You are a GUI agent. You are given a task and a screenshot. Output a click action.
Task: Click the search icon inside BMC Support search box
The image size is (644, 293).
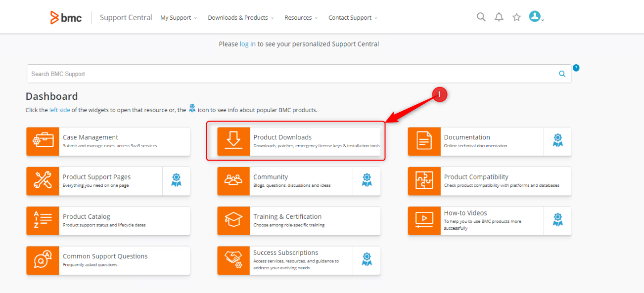562,74
